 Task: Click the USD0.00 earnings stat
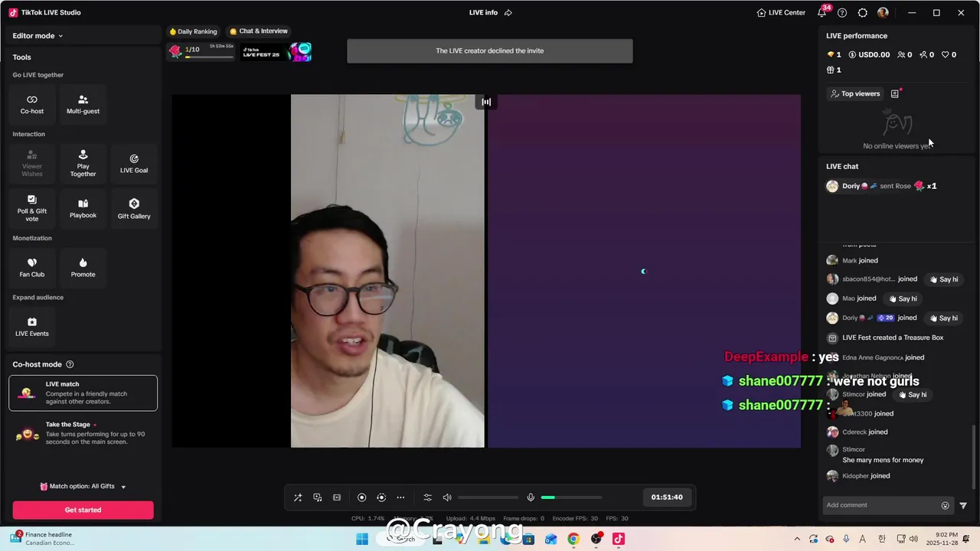[x=868, y=55]
